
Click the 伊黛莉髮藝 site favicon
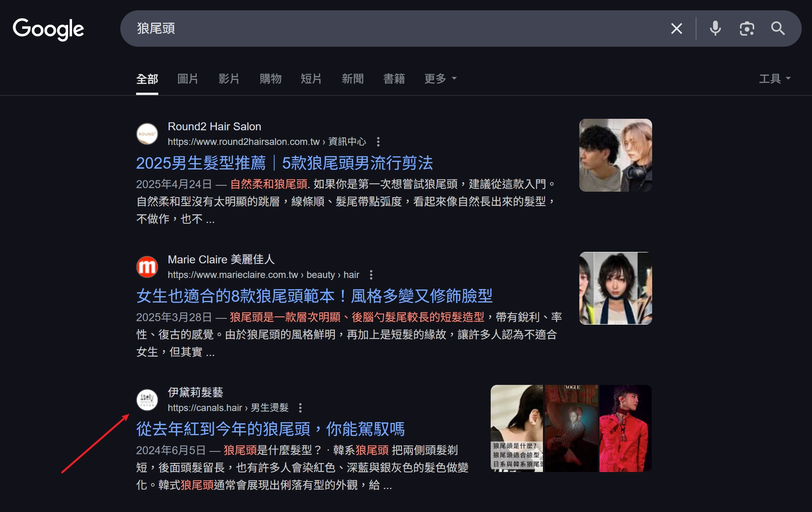147,400
